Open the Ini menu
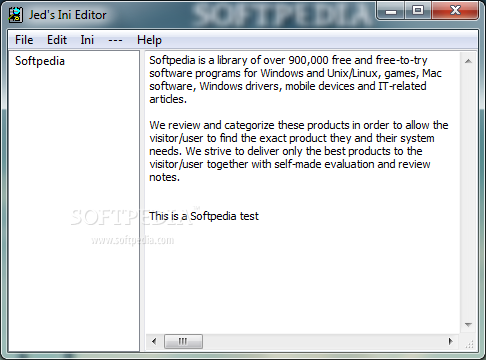 pos(87,40)
